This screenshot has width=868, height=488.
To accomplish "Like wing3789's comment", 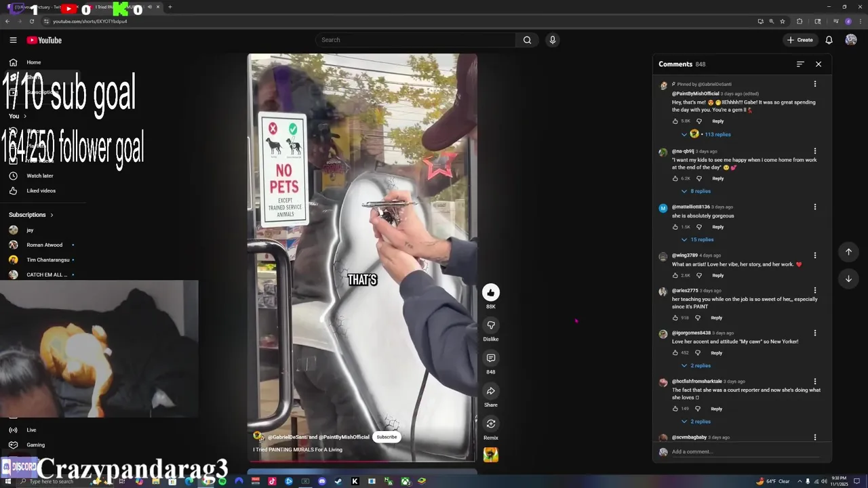I will click(x=675, y=276).
